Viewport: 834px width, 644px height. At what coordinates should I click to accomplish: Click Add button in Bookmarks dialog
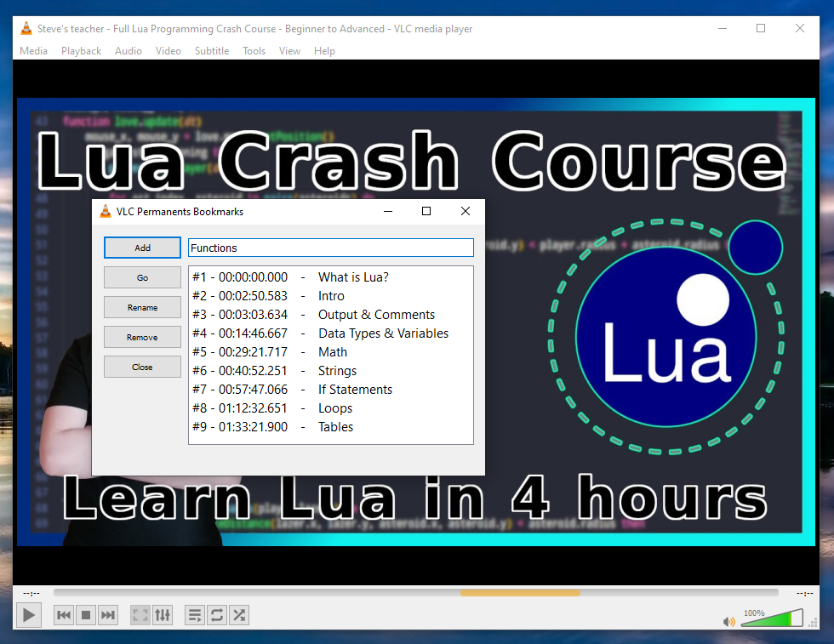[143, 248]
